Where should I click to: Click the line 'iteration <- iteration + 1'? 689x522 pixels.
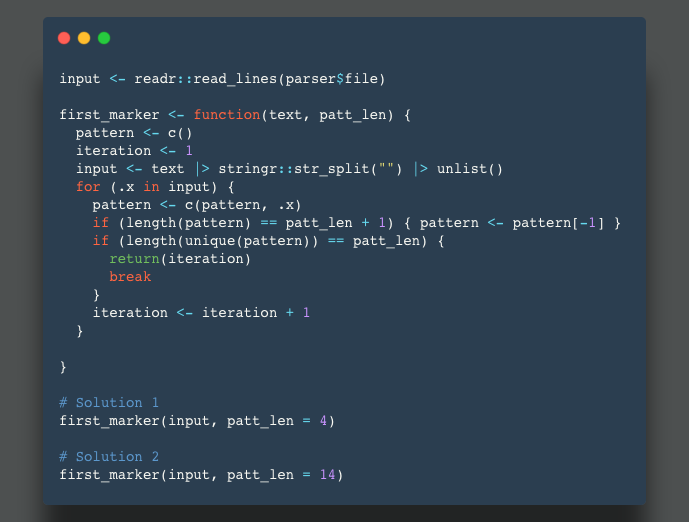(201, 313)
